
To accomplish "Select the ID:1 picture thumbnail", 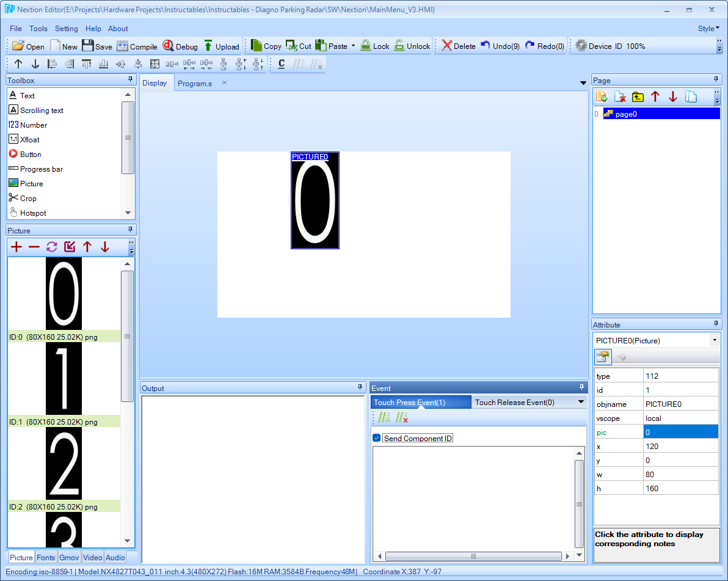I will tap(64, 379).
